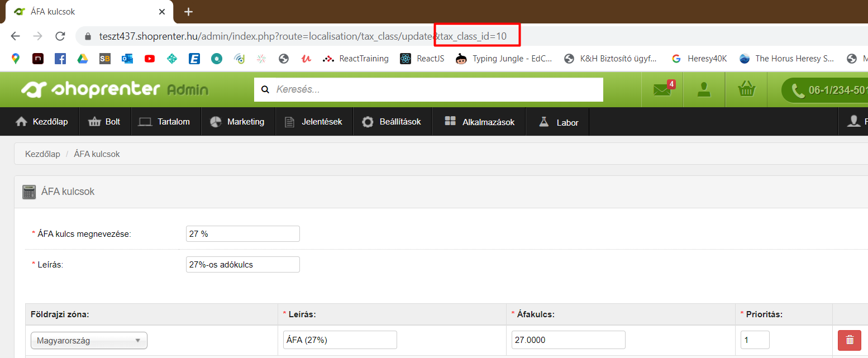Open the ReactTraining bookmark

click(x=356, y=58)
